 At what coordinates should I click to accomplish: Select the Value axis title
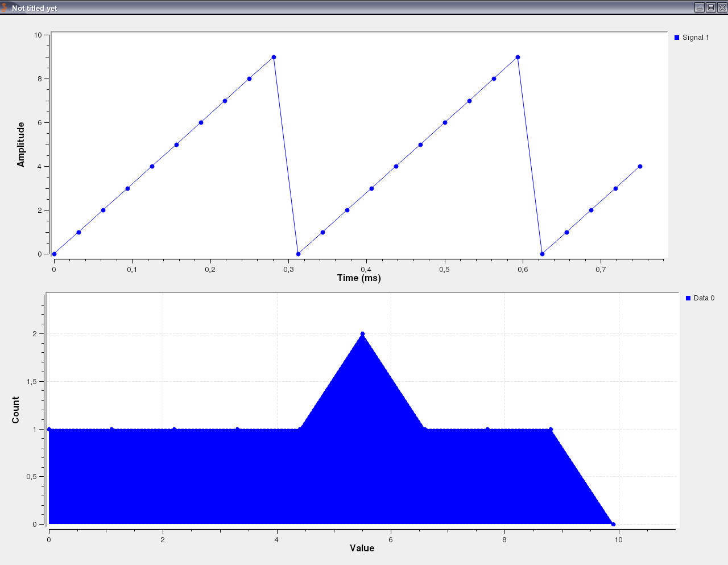(x=362, y=548)
